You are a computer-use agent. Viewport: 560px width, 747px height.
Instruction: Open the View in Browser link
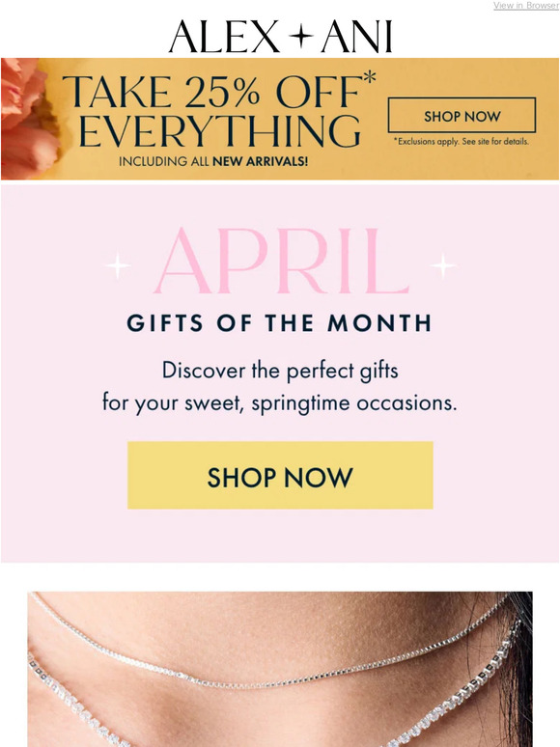526,5
